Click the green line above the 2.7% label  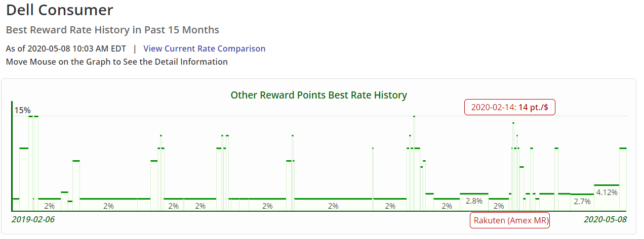coord(582,194)
